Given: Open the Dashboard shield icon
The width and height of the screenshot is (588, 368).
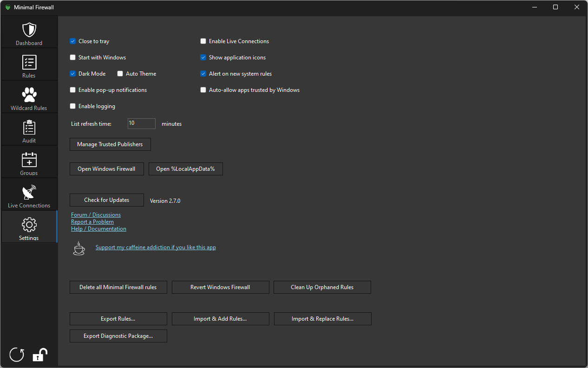Looking at the screenshot, I should [x=29, y=30].
